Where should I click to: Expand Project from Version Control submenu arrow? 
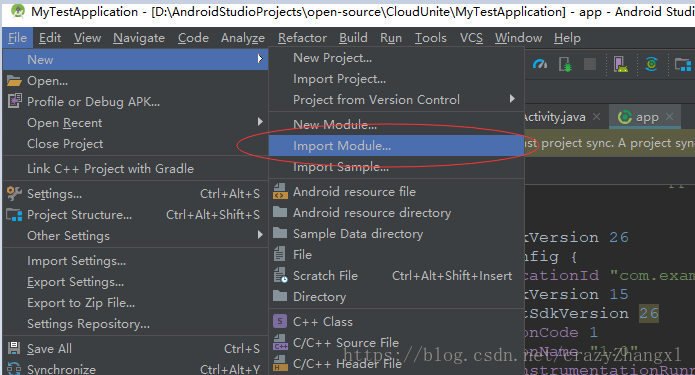pyautogui.click(x=512, y=98)
